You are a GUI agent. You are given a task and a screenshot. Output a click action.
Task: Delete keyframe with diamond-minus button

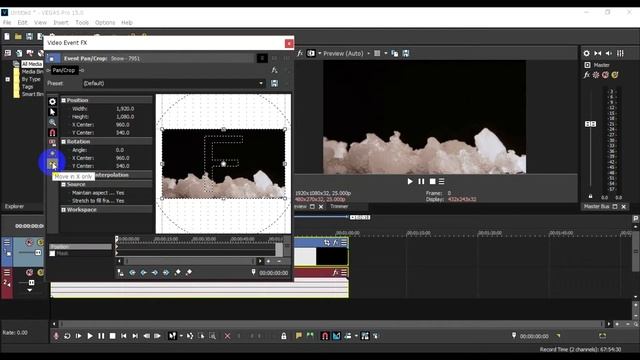(x=189, y=272)
